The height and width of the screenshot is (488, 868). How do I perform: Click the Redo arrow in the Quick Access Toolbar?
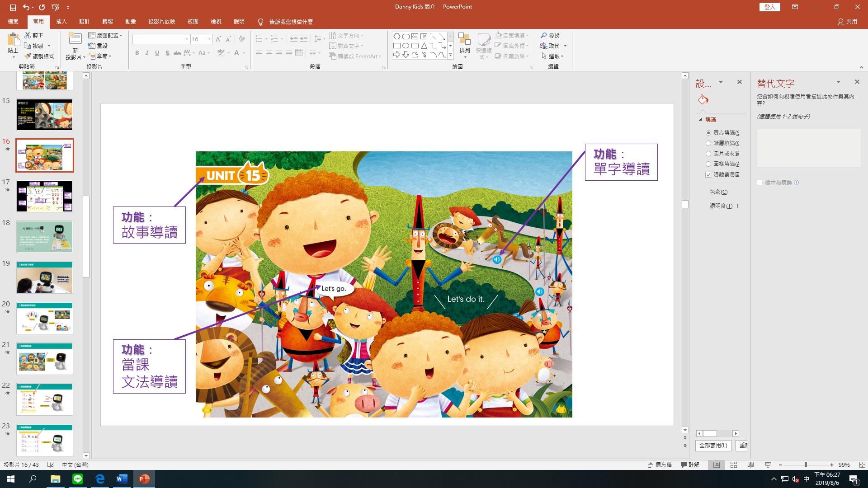tap(42, 7)
